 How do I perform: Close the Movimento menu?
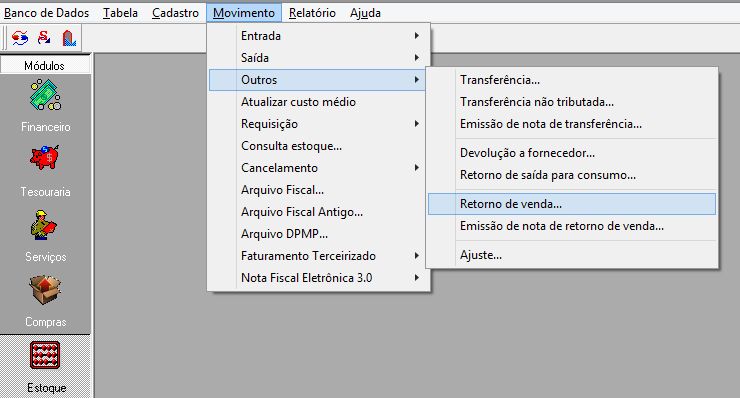coord(244,13)
